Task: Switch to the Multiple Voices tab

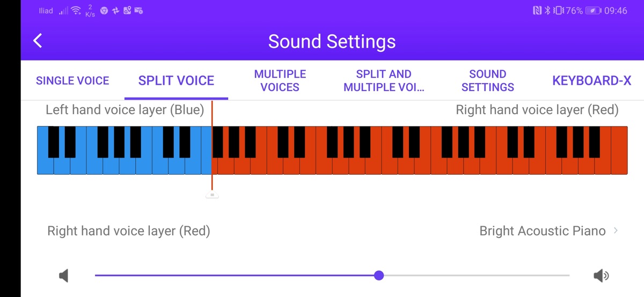Action: [280, 81]
